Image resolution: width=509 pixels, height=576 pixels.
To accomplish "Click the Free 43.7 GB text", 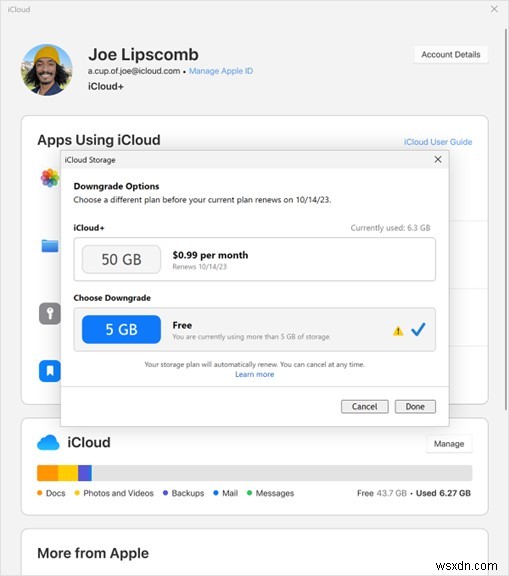I will click(x=382, y=493).
